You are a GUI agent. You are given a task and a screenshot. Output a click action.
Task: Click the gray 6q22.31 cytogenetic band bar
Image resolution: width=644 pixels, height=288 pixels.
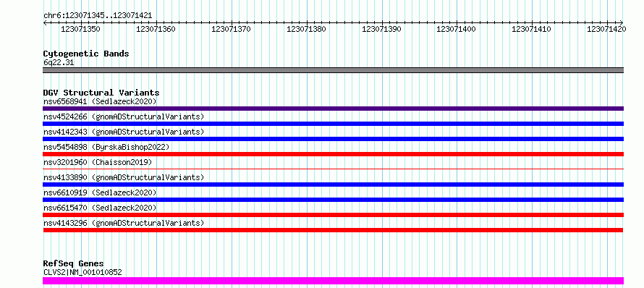coord(333,70)
